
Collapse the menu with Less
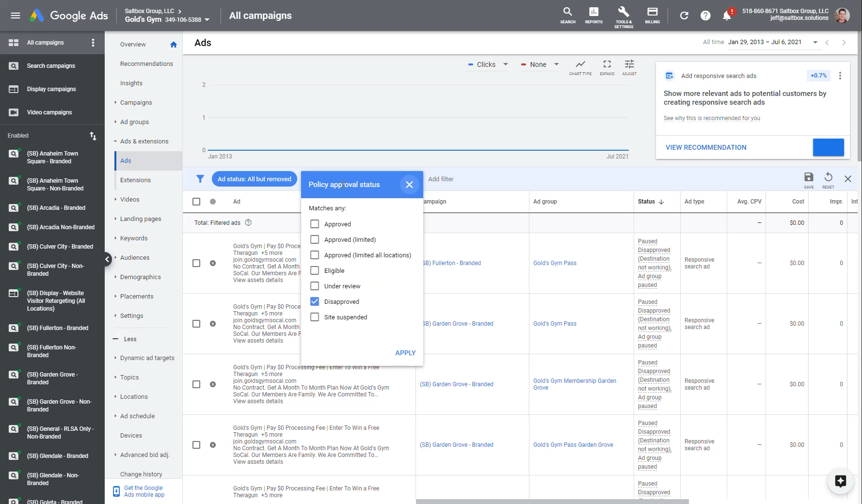(x=125, y=339)
